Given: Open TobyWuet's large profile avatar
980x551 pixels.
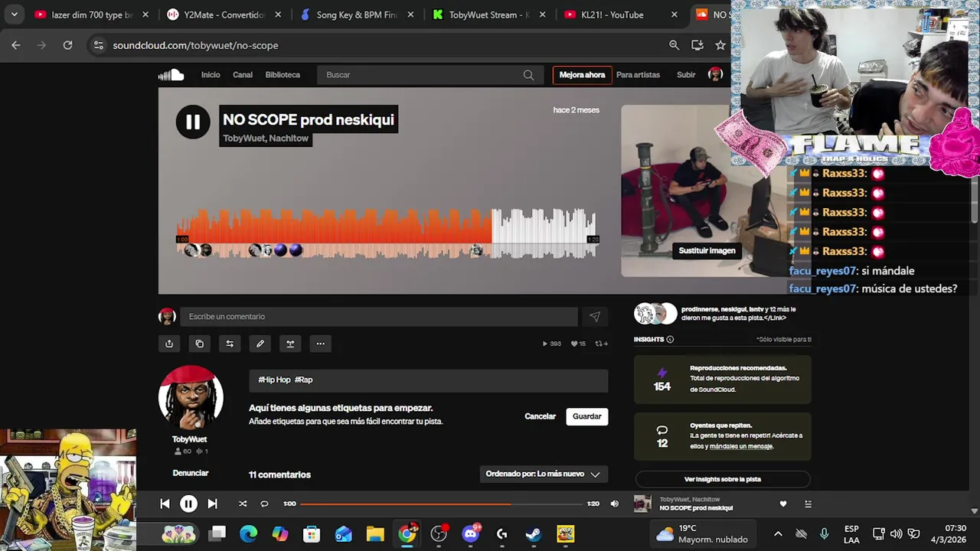Looking at the screenshot, I should coord(191,398).
